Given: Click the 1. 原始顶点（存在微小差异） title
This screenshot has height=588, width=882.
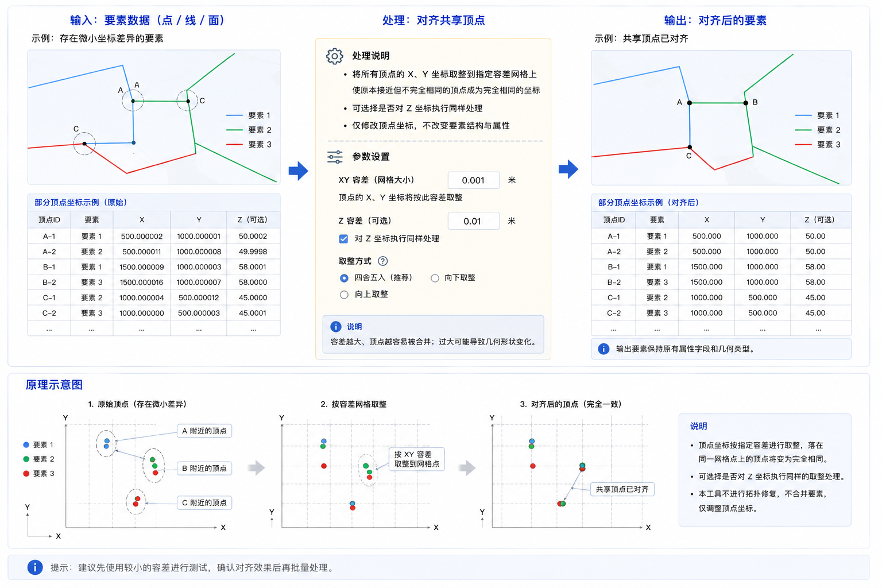Looking at the screenshot, I should point(137,404).
